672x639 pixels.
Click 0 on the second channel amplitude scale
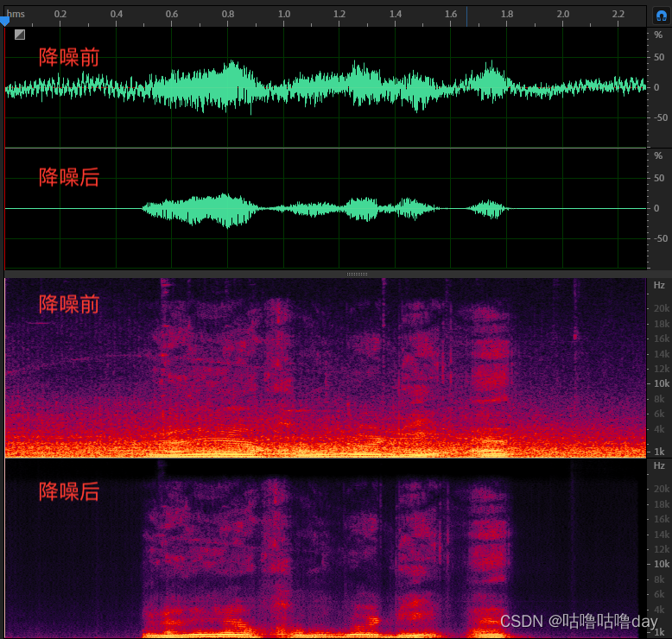pyautogui.click(x=656, y=208)
